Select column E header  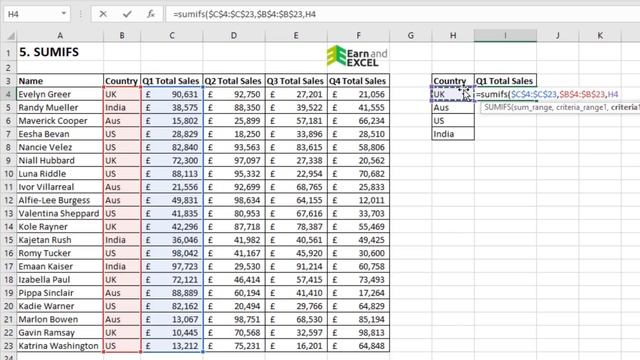296,36
